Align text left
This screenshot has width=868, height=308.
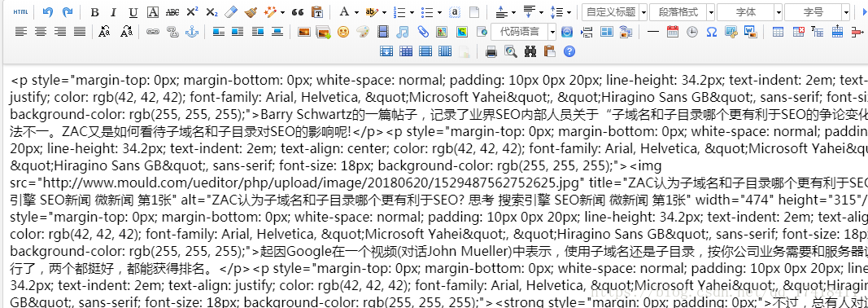(20, 32)
